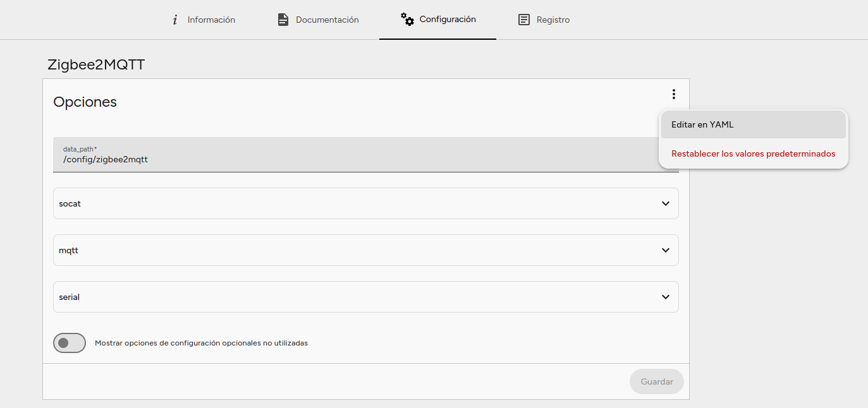This screenshot has width=868, height=408.
Task: Select the Configuración tab label
Action: pos(448,20)
